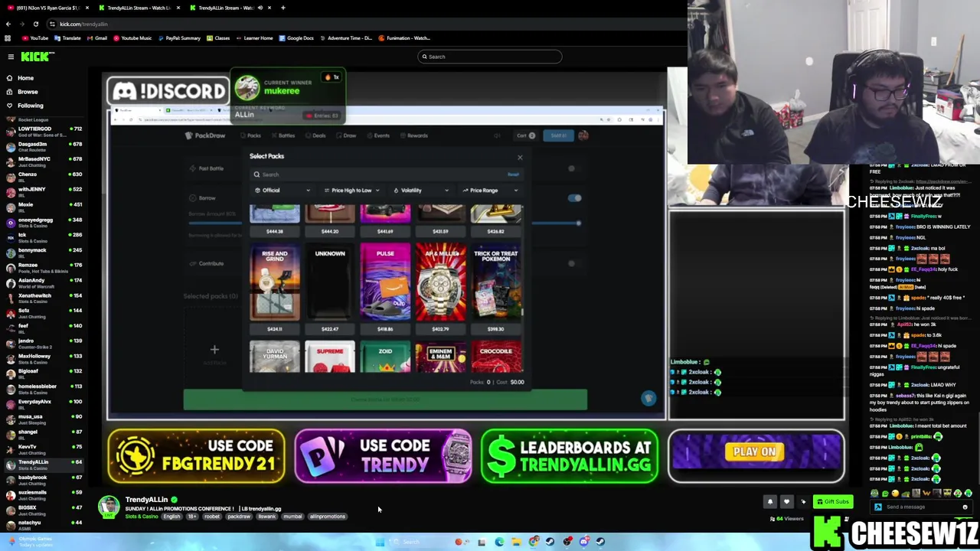Viewport: 980px width, 551px height.
Task: Click the roobet stream tag
Action: pyautogui.click(x=212, y=517)
